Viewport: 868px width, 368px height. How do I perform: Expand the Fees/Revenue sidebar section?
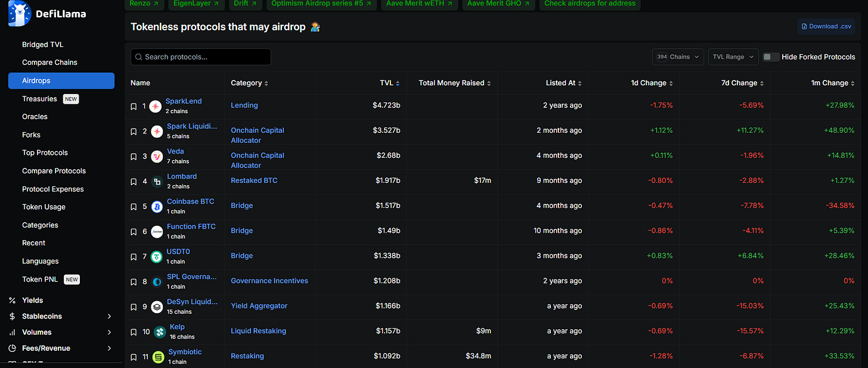pyautogui.click(x=109, y=348)
